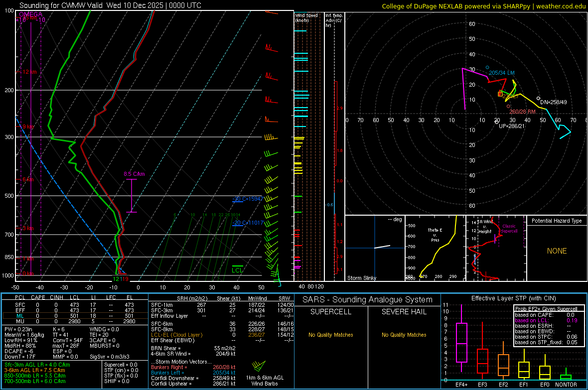Click the orange storm motion square on hodograph
The image size is (588, 390).
(500, 94)
